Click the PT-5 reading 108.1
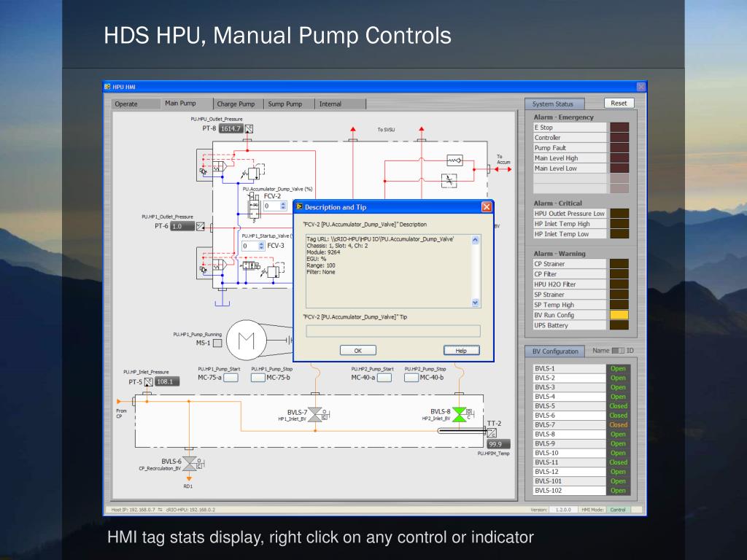 (166, 381)
